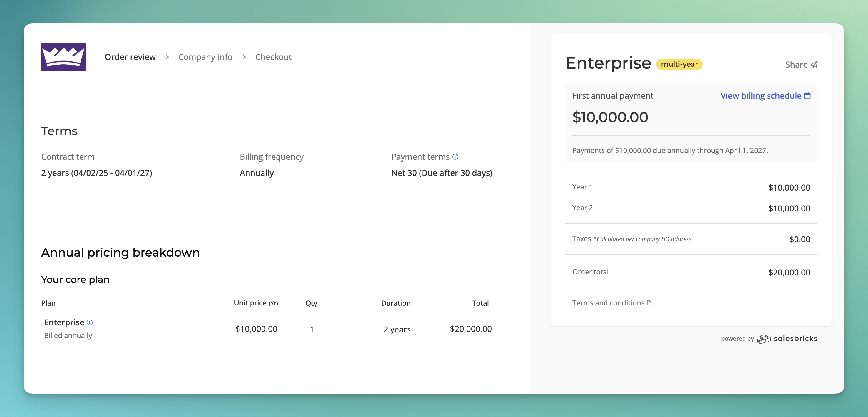Click the Payment terms label
Image resolution: width=868 pixels, height=417 pixels.
coord(420,157)
